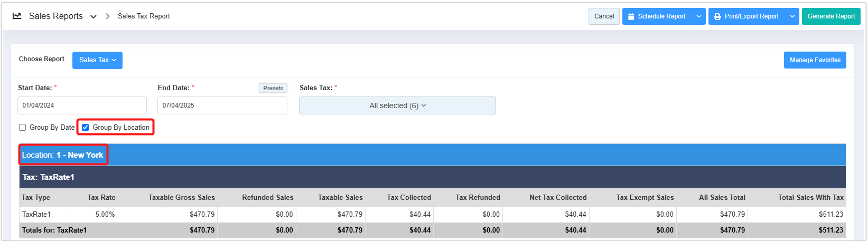The image size is (868, 241).
Task: Click the date Presets button
Action: (x=273, y=88)
